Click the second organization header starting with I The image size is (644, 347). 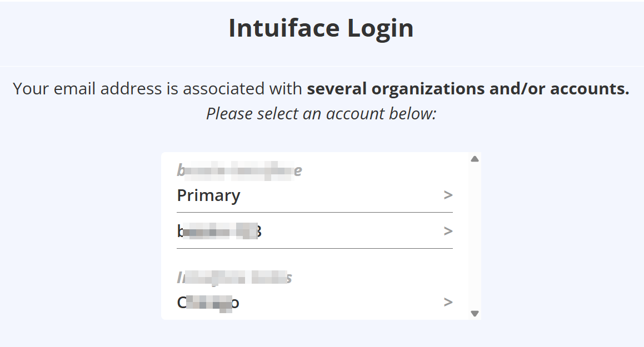pos(234,278)
